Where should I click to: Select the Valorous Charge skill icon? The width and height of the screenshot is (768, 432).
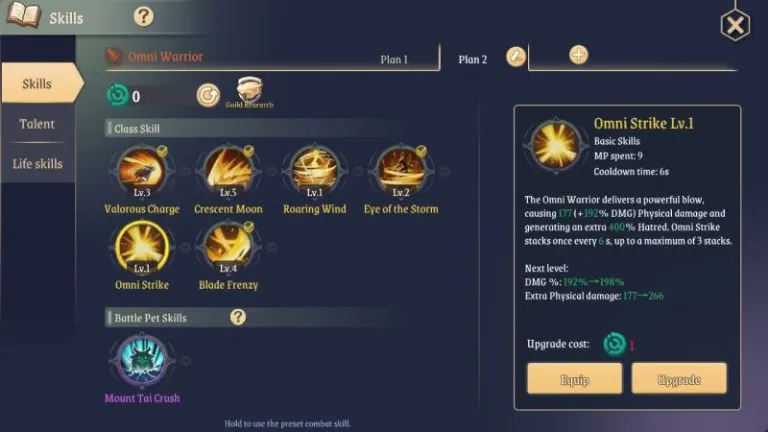pos(142,170)
